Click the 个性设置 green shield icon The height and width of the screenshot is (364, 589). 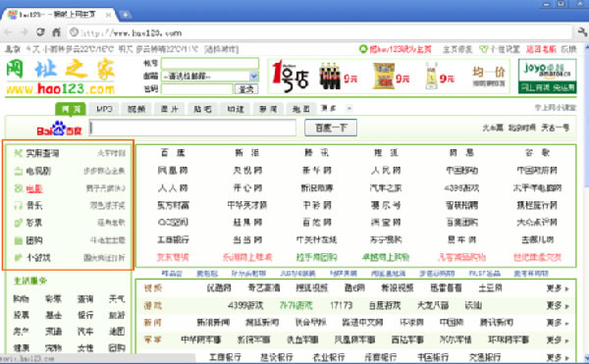pos(484,49)
